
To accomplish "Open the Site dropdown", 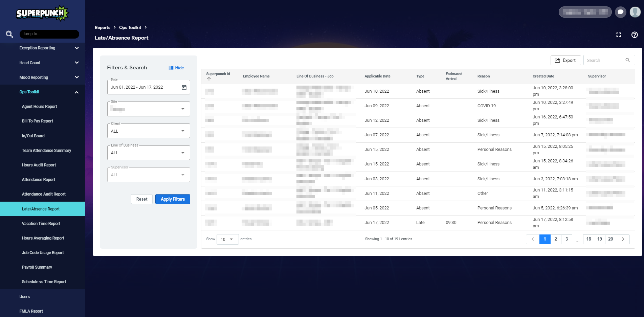I will pyautogui.click(x=149, y=109).
